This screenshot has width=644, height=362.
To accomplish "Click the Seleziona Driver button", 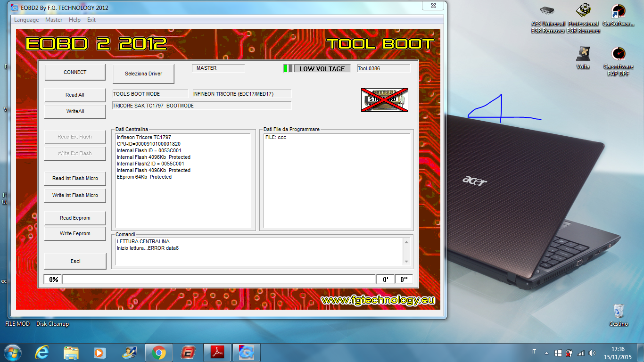I will tap(143, 74).
